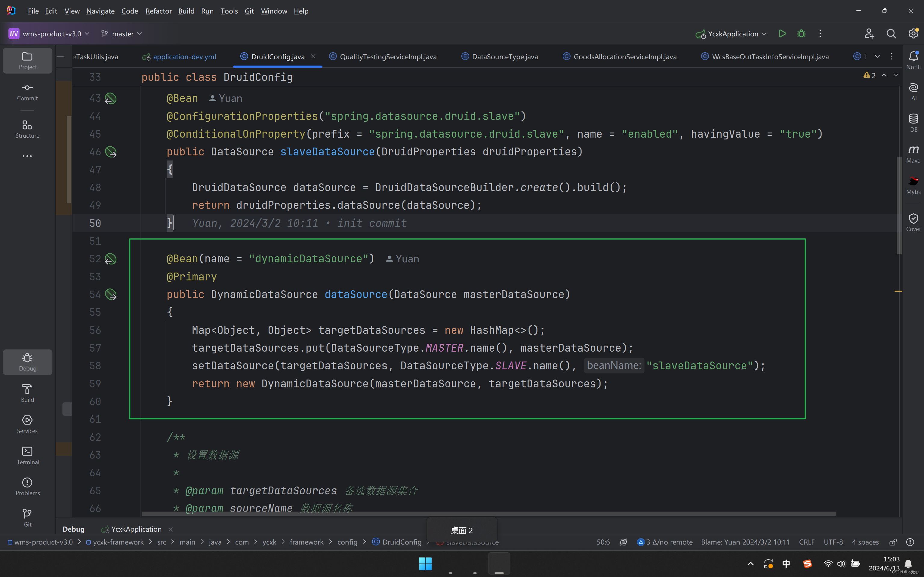Click gutter bean icon on line 52
The image size is (924, 577).
111,259
